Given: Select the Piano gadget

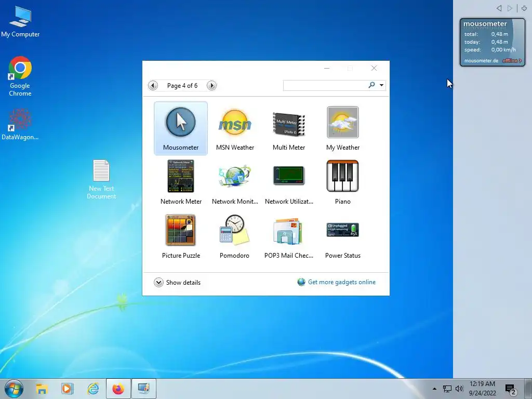Looking at the screenshot, I should pos(343,182).
